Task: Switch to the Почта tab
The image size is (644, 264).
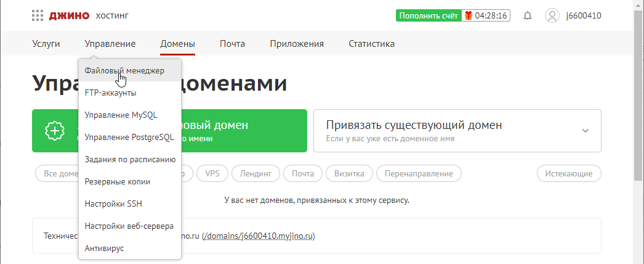Action: pos(232,44)
